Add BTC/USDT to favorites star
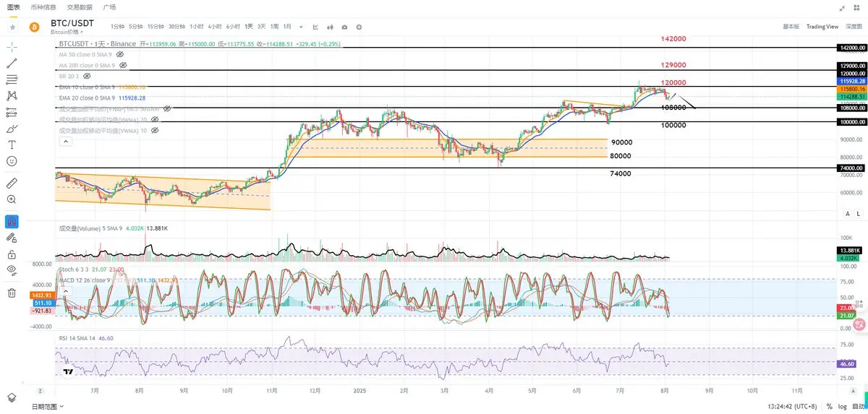Viewport: 868px width, 414px height. click(12, 27)
